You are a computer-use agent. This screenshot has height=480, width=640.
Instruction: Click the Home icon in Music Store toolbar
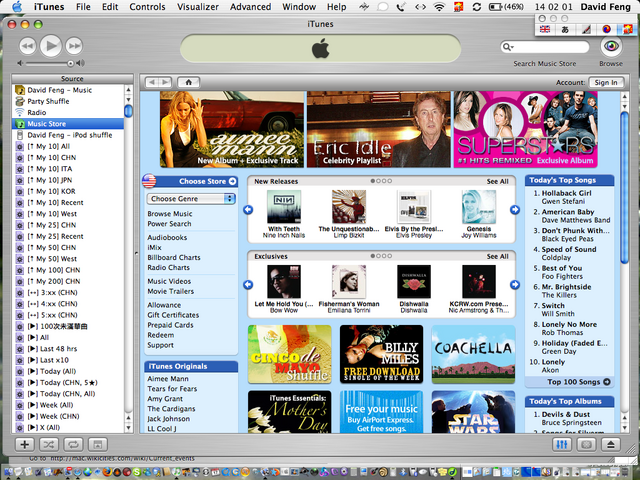click(189, 82)
